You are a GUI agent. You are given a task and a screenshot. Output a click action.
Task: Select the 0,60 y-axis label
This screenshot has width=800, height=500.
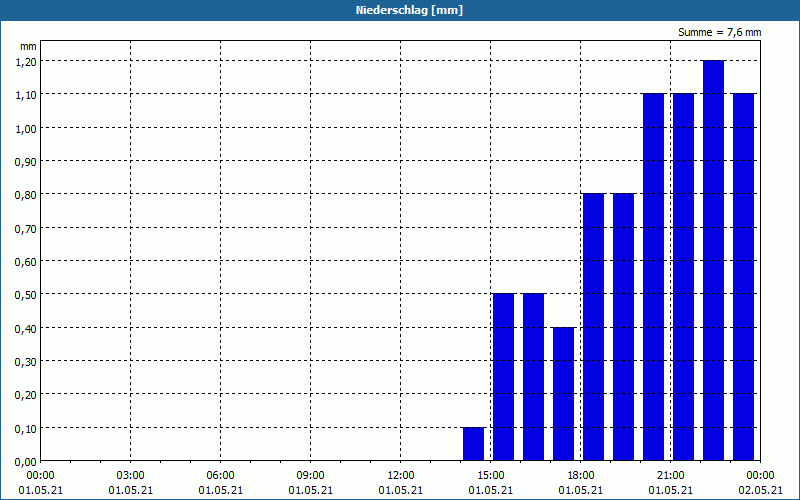tap(26, 261)
